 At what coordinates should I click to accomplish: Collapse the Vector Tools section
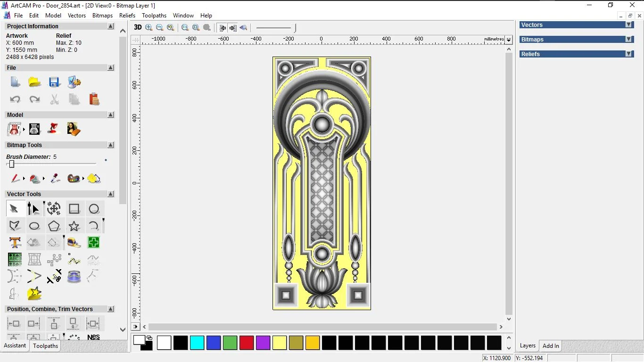(x=111, y=194)
